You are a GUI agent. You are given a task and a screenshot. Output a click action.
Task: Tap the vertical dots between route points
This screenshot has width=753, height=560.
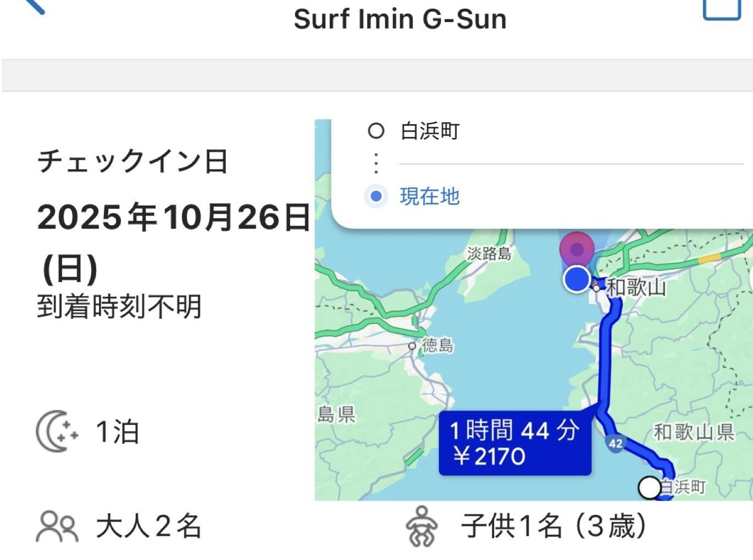click(x=376, y=163)
